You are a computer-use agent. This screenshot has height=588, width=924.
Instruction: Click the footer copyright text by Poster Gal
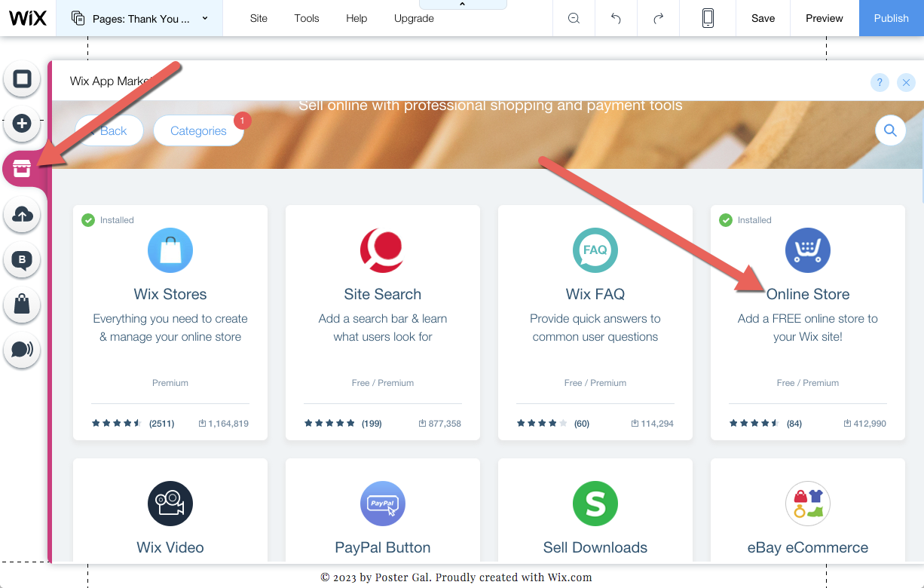pyautogui.click(x=457, y=577)
